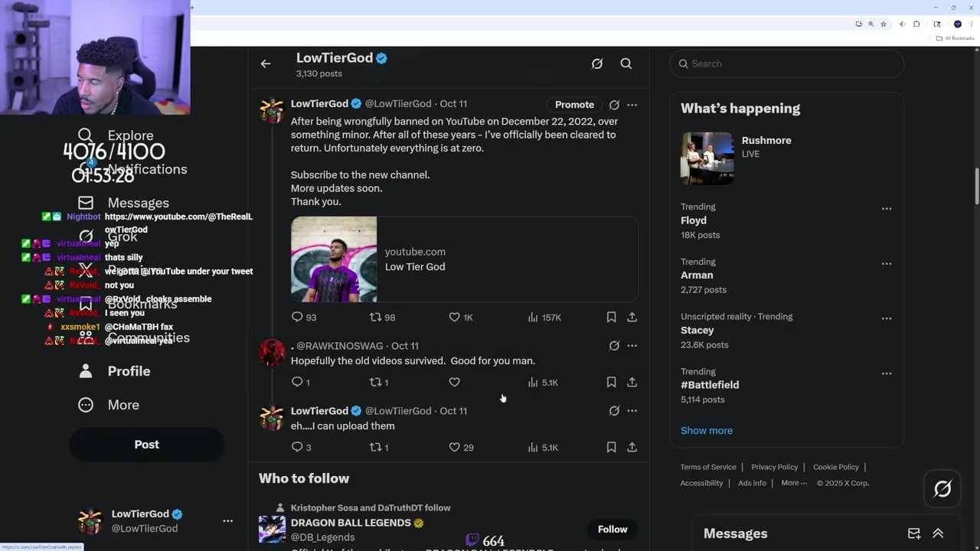980x551 pixels.
Task: Open the Rushmore LIVE thumbnail
Action: [707, 158]
